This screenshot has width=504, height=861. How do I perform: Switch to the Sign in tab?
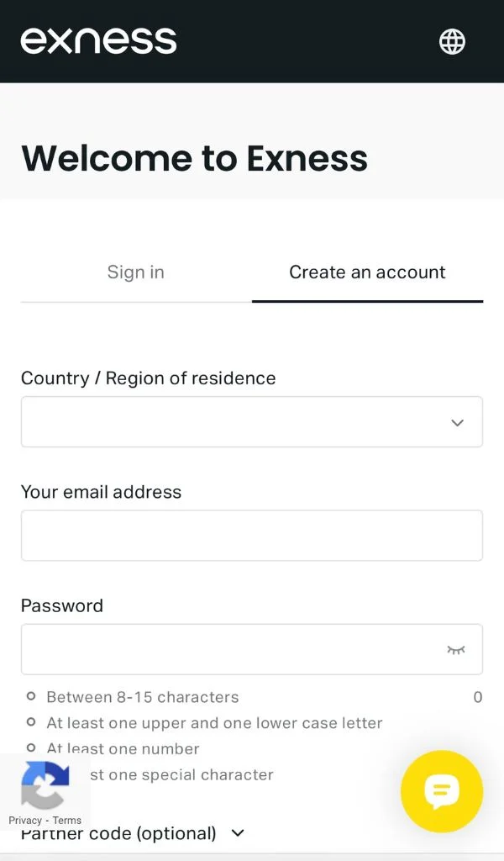click(x=135, y=272)
